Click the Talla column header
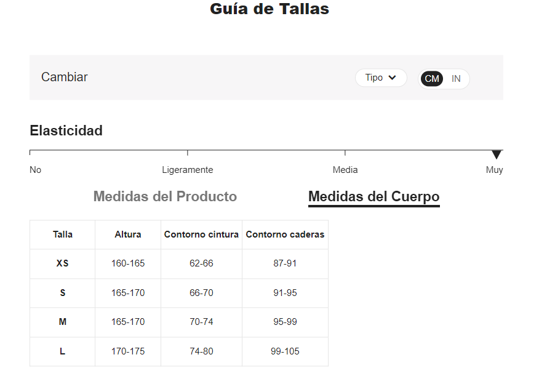The width and height of the screenshot is (539, 392). click(x=62, y=234)
